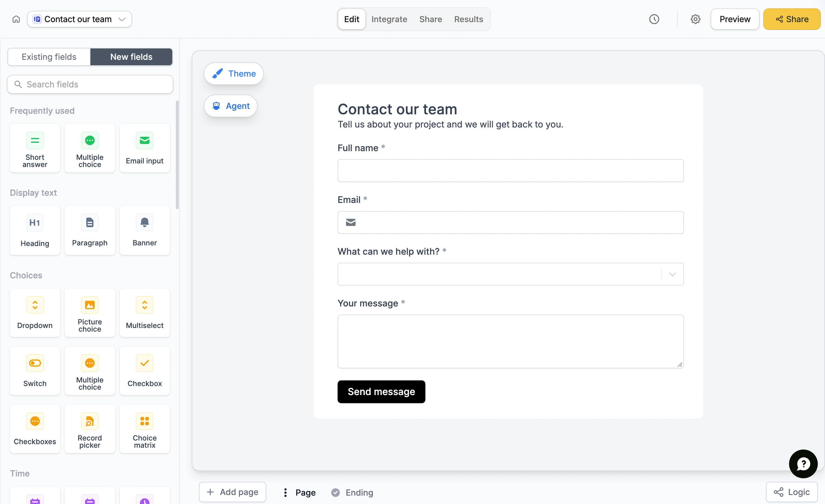Click the fields panel scrollbar
Screen dimensions: 825x504
click(x=177, y=154)
